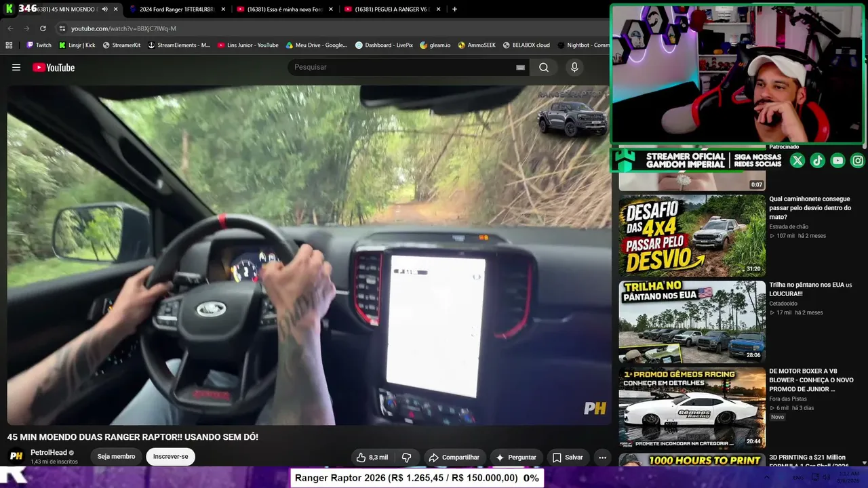Viewport: 868px width, 488px height.
Task: Open the Meu Drive - Google bookmark
Action: click(316, 45)
